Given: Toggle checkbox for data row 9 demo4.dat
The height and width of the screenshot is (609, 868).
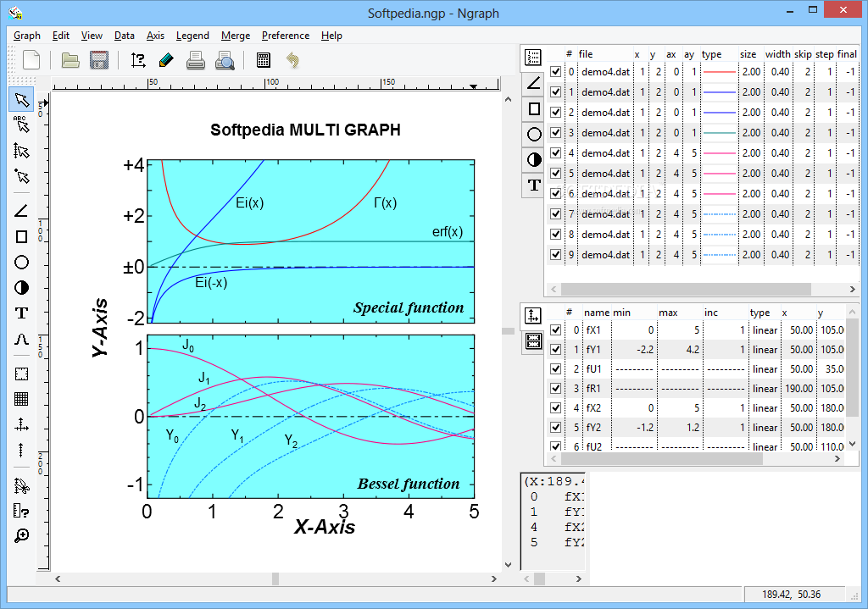Looking at the screenshot, I should coord(556,254).
